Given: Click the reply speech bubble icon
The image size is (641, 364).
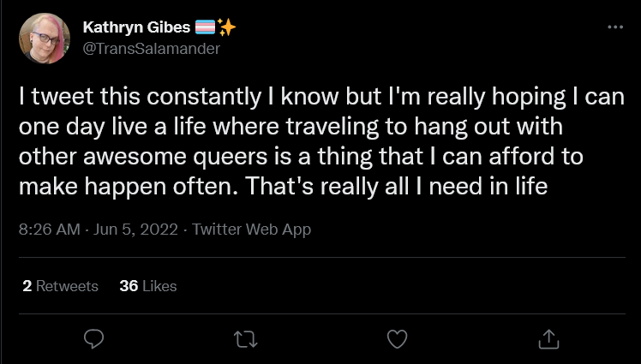Looking at the screenshot, I should coord(93,339).
